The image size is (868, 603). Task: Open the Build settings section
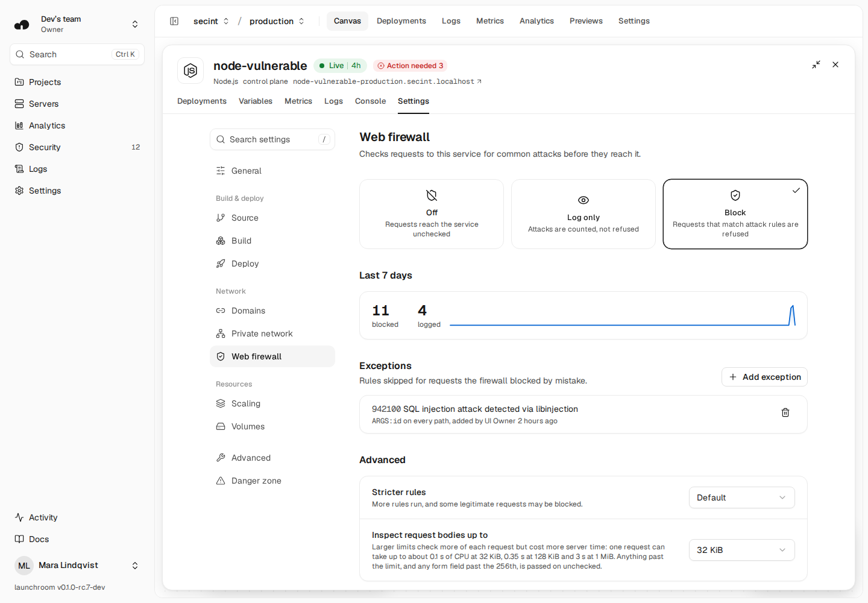(272, 241)
